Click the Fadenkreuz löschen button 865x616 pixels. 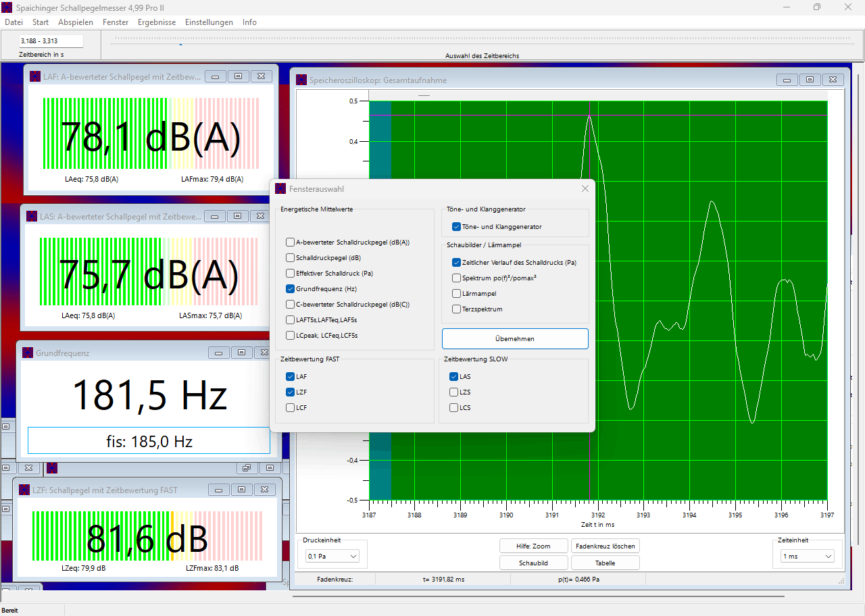point(605,546)
